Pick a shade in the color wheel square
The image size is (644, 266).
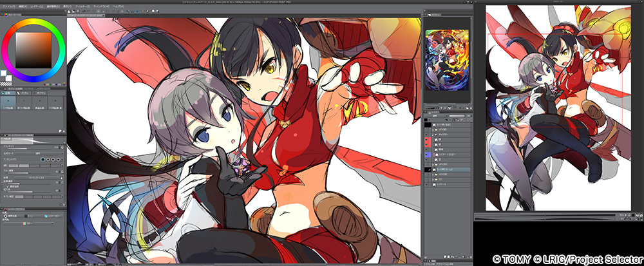(x=33, y=50)
